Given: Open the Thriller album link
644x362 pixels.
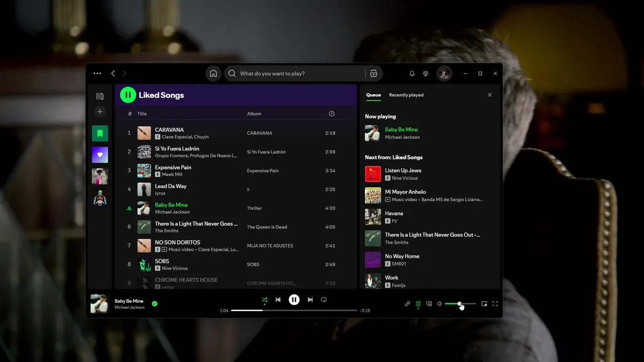Looking at the screenshot, I should [x=254, y=208].
